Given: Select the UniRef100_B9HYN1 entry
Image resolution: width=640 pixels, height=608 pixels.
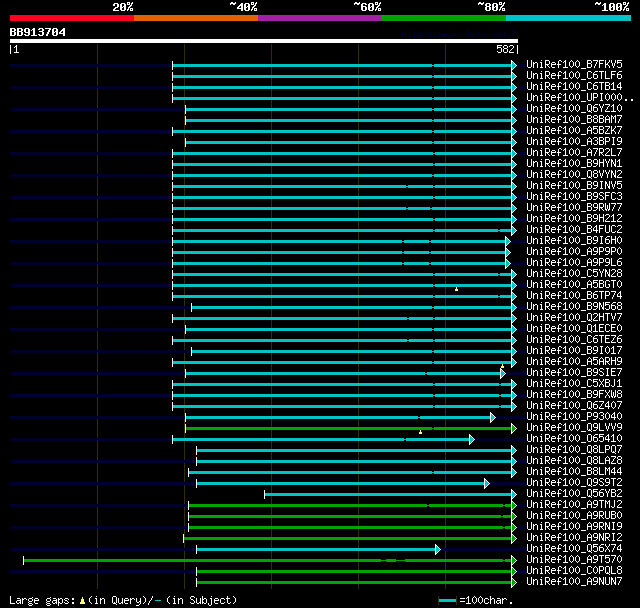Looking at the screenshot, I should 574,164.
